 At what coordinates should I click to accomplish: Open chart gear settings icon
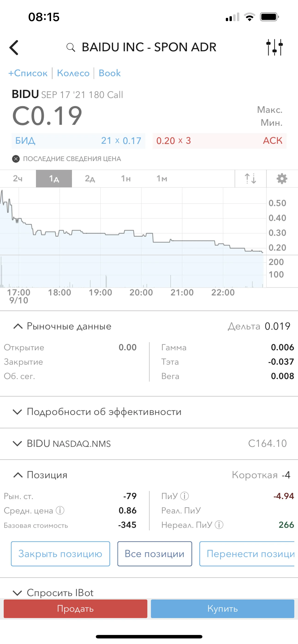click(282, 179)
